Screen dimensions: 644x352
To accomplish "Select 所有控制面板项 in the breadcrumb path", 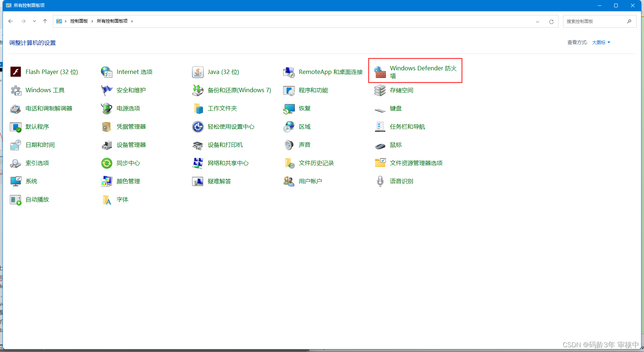I will click(x=112, y=21).
